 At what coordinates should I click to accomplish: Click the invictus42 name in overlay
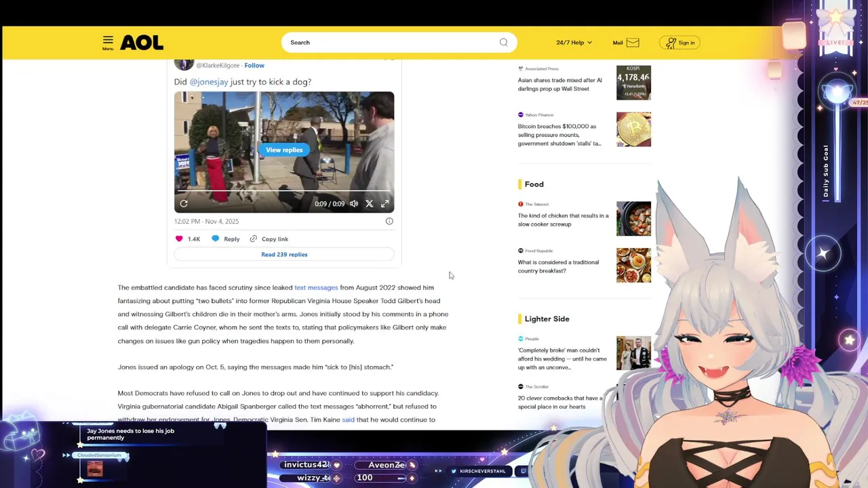click(307, 465)
